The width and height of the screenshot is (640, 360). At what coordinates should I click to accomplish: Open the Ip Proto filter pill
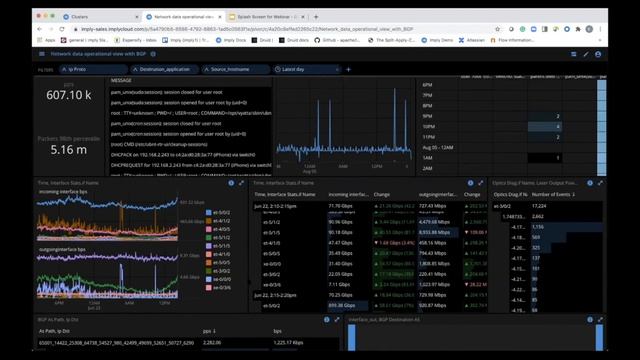(x=93, y=69)
